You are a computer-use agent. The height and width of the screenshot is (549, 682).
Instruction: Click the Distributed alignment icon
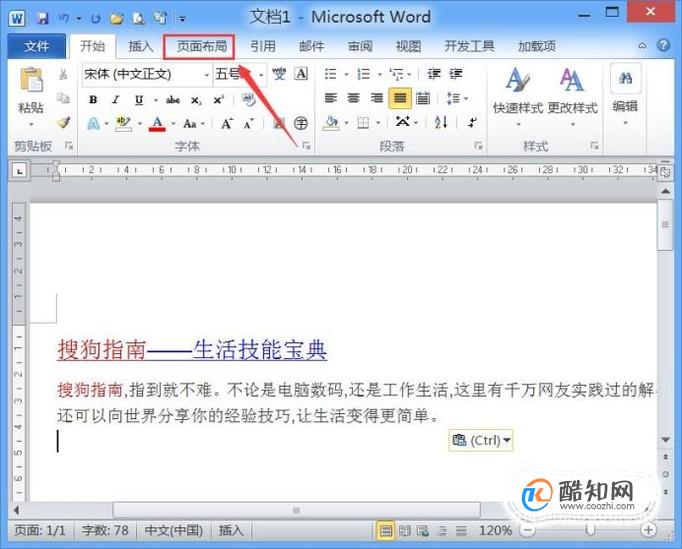click(x=423, y=98)
